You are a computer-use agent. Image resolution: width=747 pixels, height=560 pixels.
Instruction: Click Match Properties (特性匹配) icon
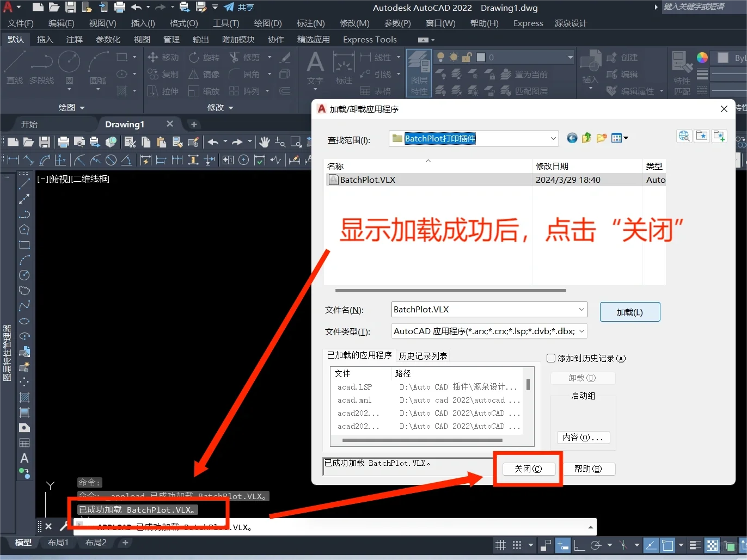682,73
